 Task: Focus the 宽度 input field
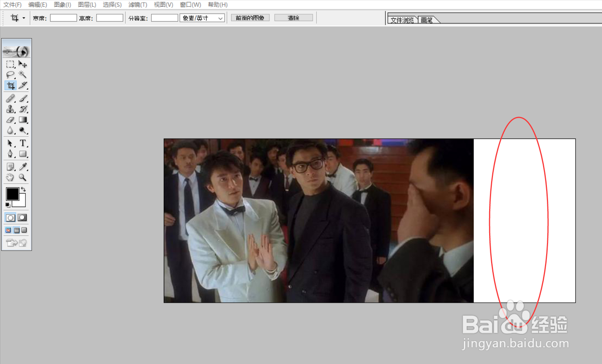(x=64, y=18)
